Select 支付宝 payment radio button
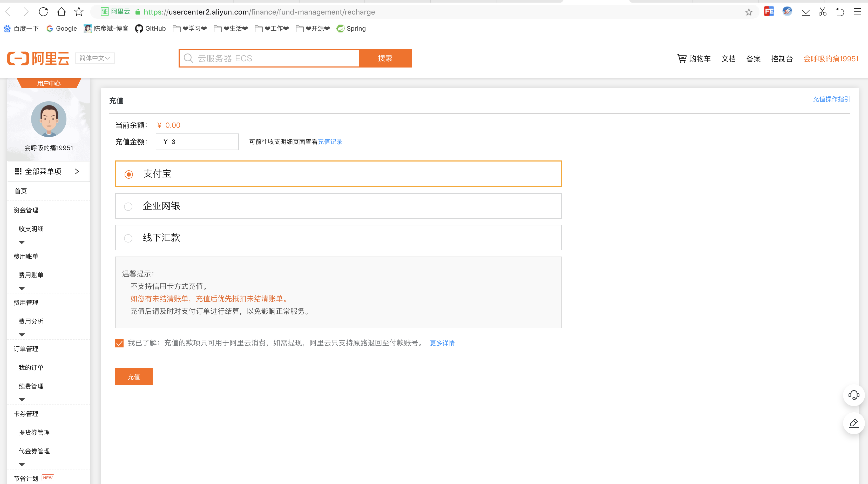Viewport: 868px width, 484px height. [128, 174]
